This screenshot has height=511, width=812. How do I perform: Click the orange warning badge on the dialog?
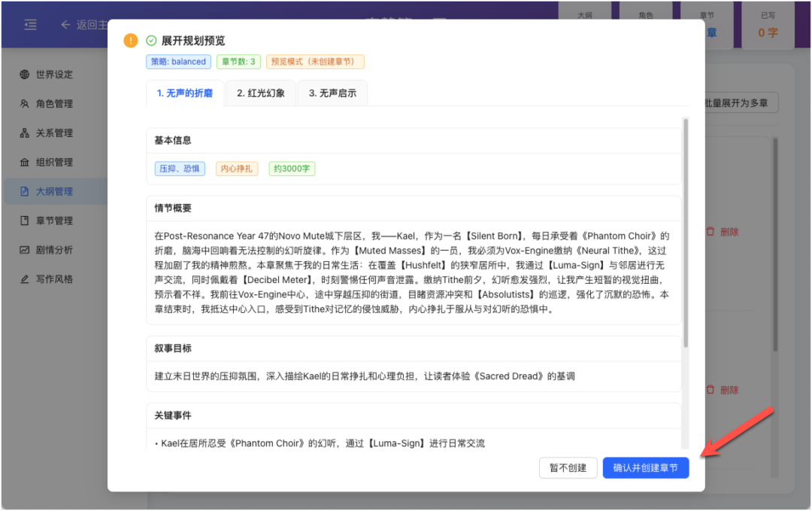point(129,40)
